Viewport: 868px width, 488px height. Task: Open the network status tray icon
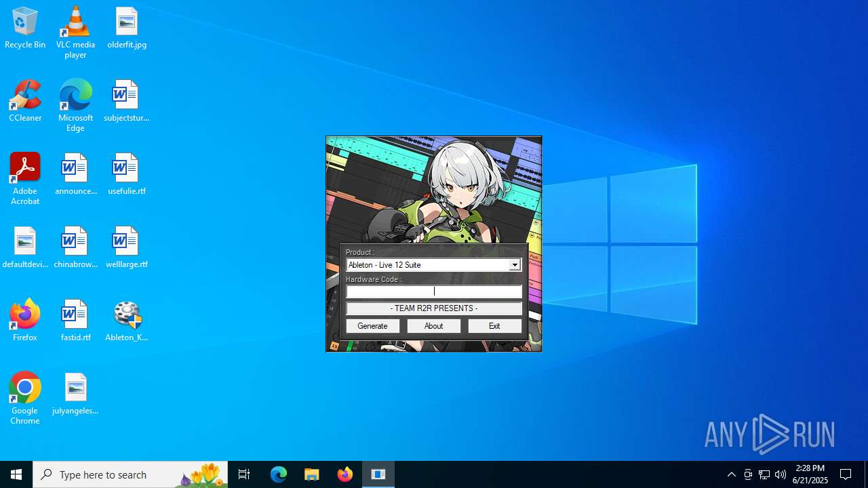[x=764, y=474]
